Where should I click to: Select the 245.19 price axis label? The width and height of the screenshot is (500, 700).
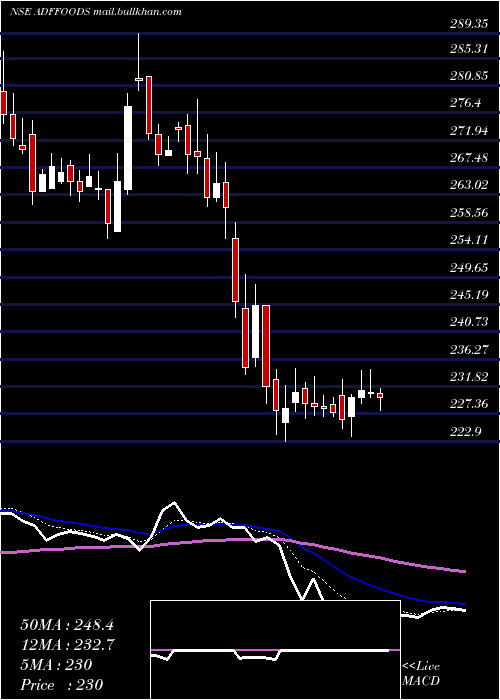pos(469,295)
